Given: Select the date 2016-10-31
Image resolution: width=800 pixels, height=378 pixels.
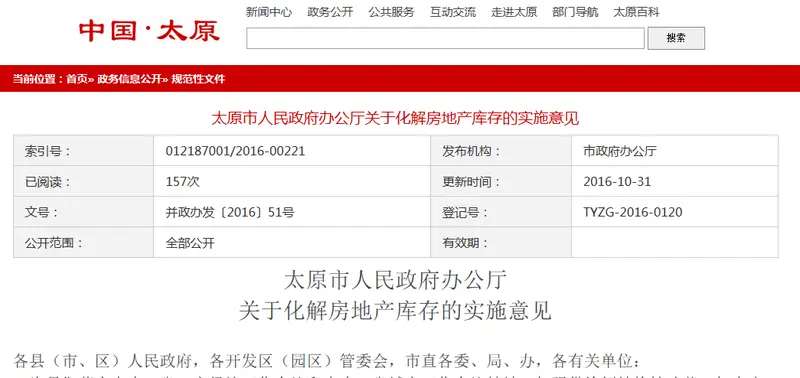Looking at the screenshot, I should click(x=617, y=182).
